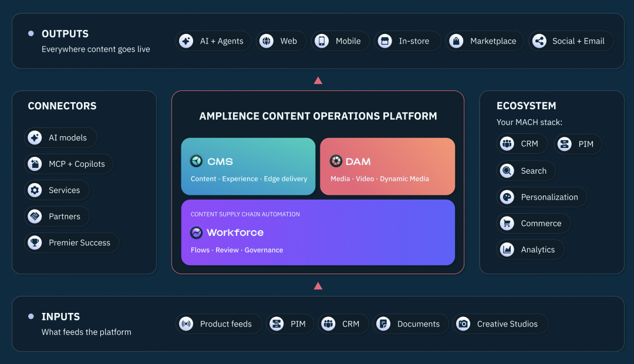Click the Marketplace shopping bag icon

pyautogui.click(x=456, y=41)
